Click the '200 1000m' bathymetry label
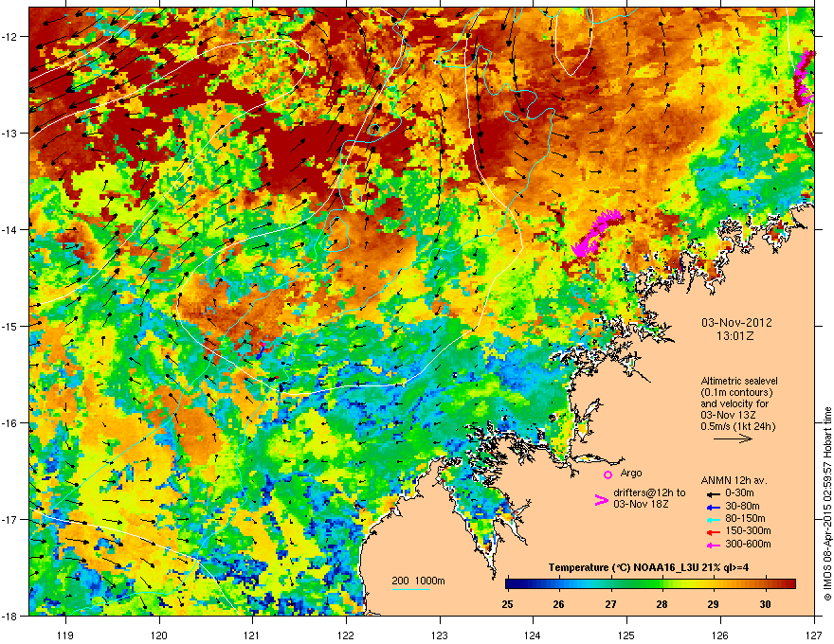Viewport: 834px width, 644px height. tap(418, 581)
